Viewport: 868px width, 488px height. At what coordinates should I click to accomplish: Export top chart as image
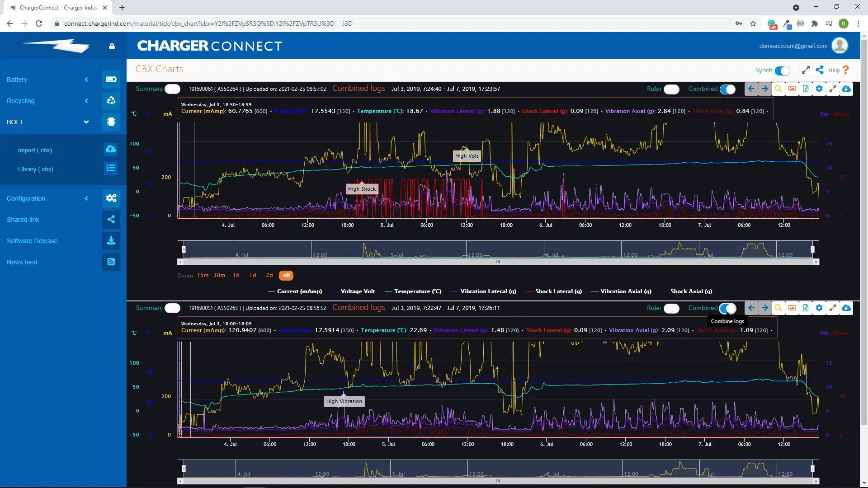click(792, 89)
